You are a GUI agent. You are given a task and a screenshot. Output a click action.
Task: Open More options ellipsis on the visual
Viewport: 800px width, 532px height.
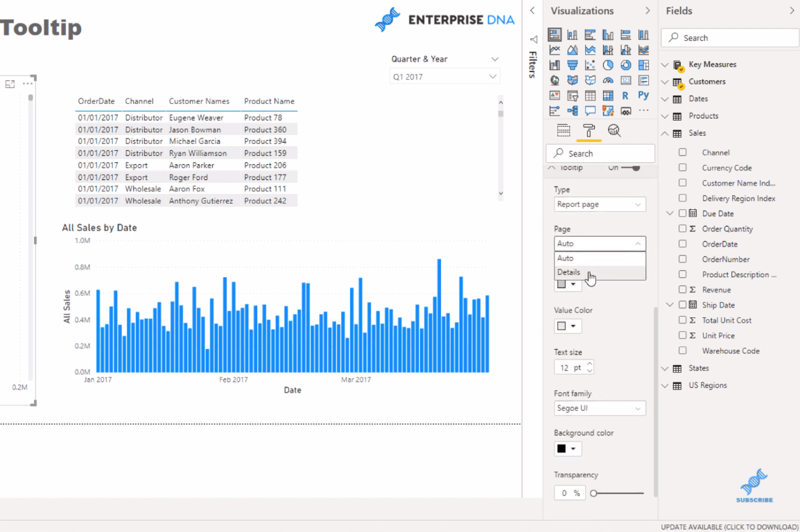coord(28,84)
